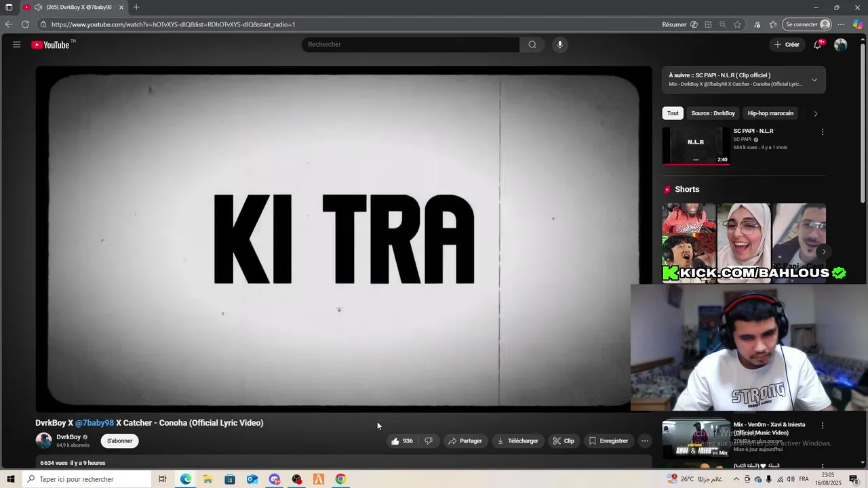Open Microsoft Edge from the taskbar
The height and width of the screenshot is (488, 868).
[185, 479]
